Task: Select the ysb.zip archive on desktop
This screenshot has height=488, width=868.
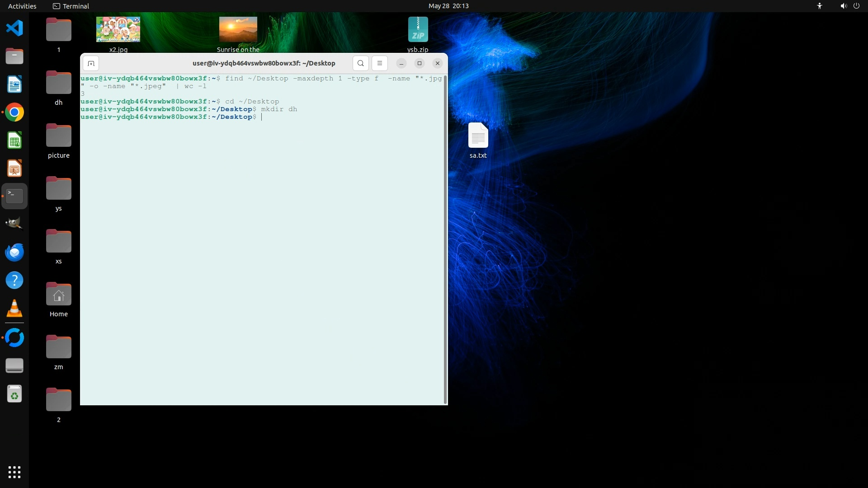Action: [x=418, y=30]
